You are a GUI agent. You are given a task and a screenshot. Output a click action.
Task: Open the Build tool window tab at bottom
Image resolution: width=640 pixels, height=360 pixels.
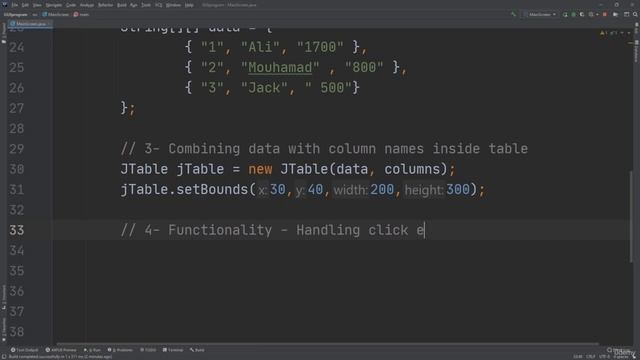(x=197, y=350)
